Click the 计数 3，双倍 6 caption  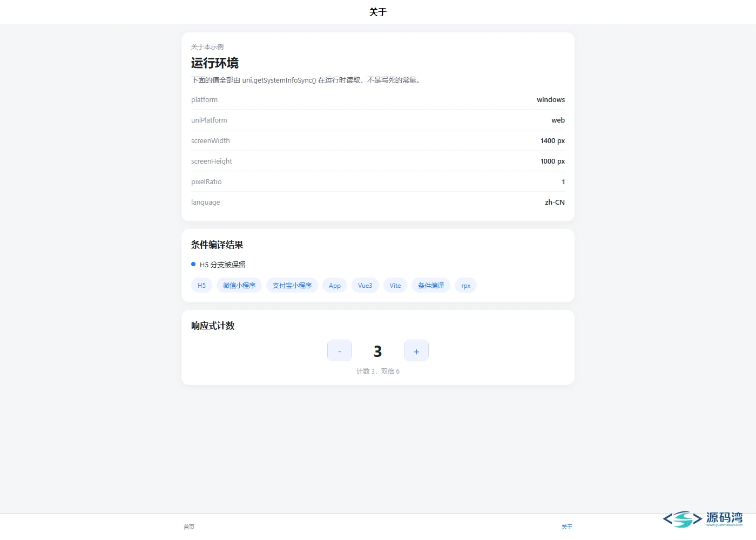(x=378, y=371)
